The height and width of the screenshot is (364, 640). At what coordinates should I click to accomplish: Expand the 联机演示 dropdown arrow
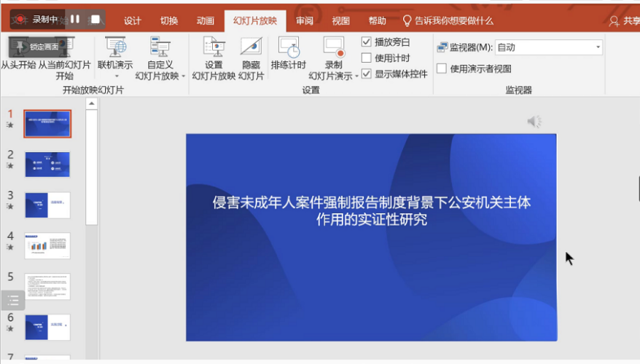click(x=115, y=76)
